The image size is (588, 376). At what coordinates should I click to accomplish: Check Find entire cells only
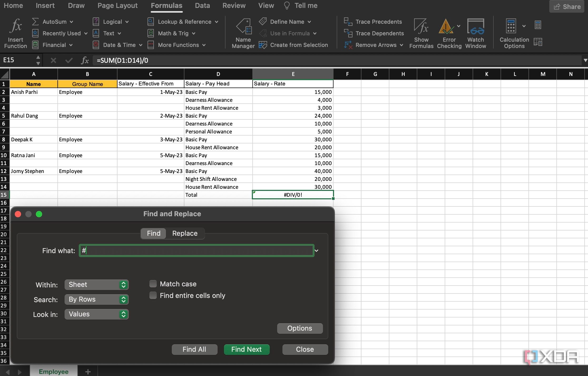(x=153, y=295)
